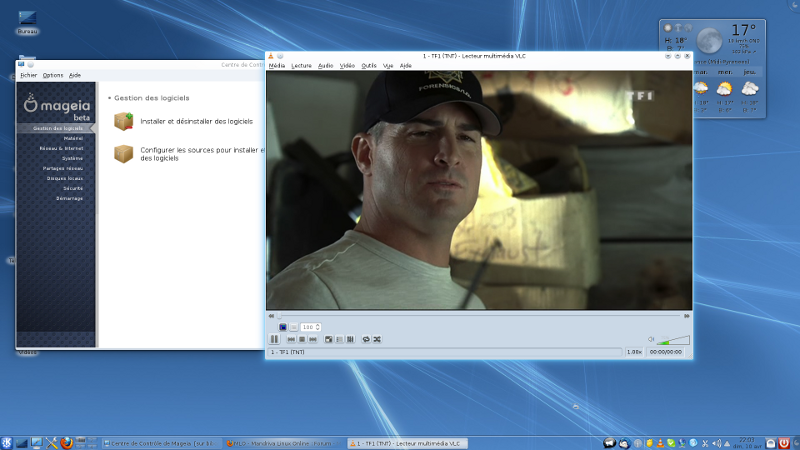800x450 pixels.
Task: Open VLC extended settings (equalizer icon)
Action: coord(351,339)
